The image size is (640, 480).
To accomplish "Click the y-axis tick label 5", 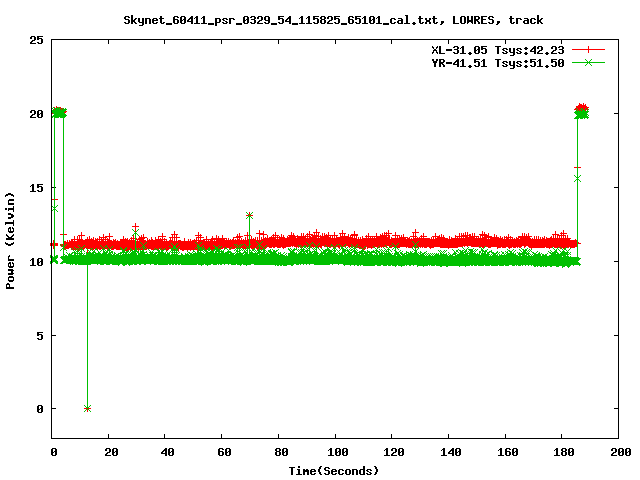I will tap(40, 336).
